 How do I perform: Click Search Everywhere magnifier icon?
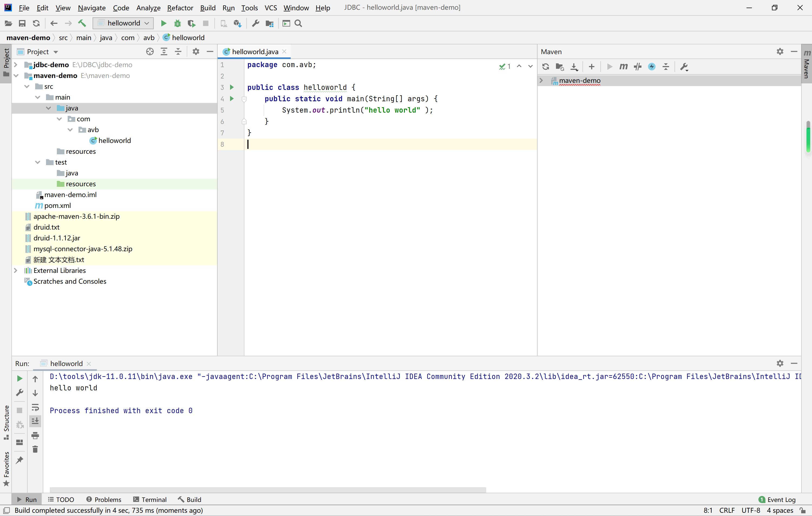(x=298, y=23)
